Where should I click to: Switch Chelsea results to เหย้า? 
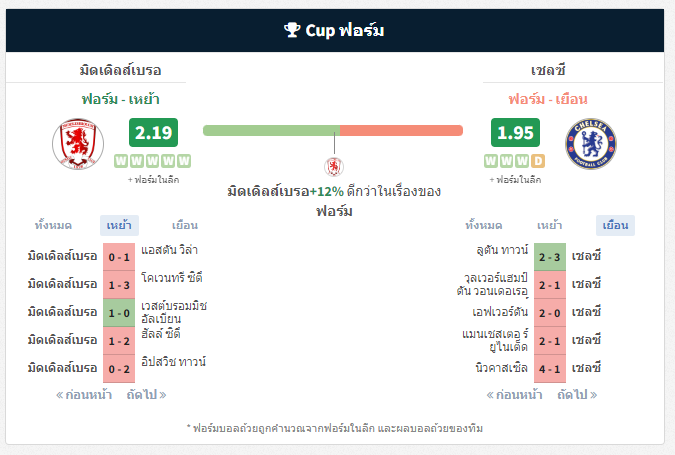coord(549,226)
